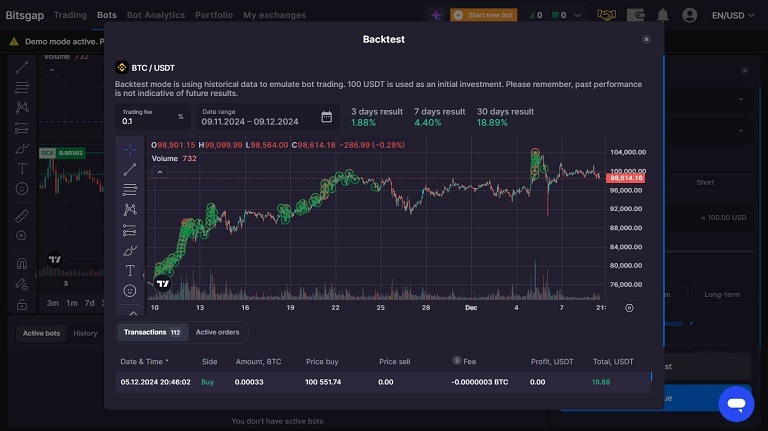This screenshot has width=768, height=431.
Task: Select the ruler tool in background chart toolbar
Action: click(x=22, y=216)
